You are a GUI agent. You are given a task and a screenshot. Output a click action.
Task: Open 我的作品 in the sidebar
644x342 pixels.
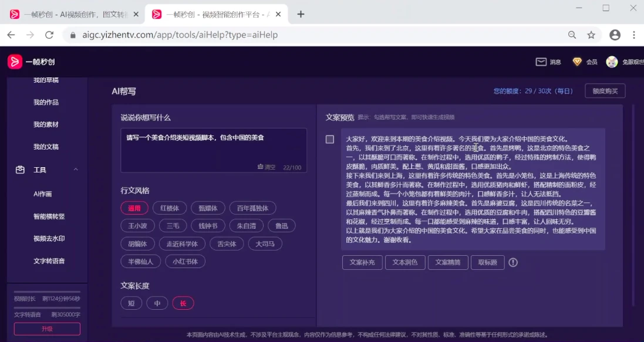46,102
